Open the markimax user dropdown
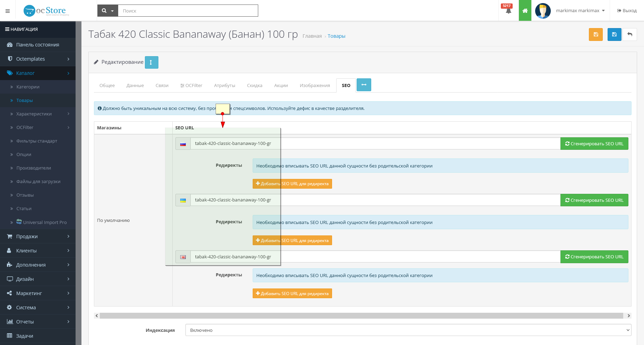This screenshot has width=644, height=345. (x=580, y=11)
